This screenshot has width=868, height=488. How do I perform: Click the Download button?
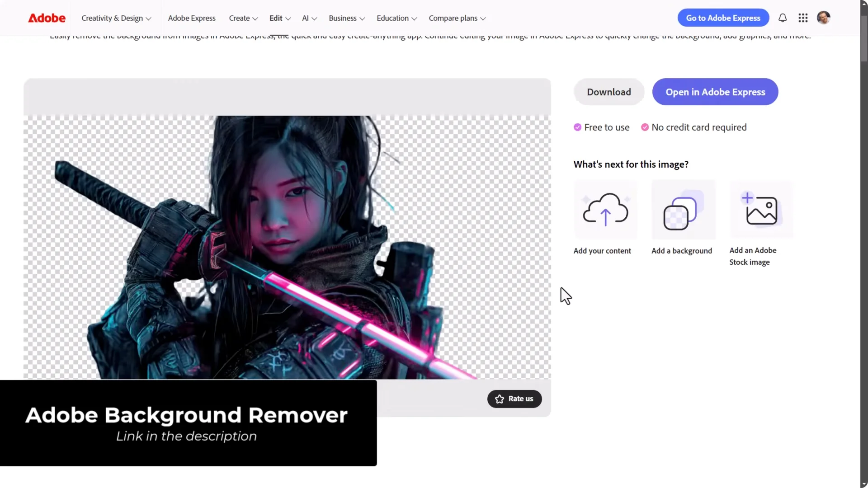(x=609, y=92)
